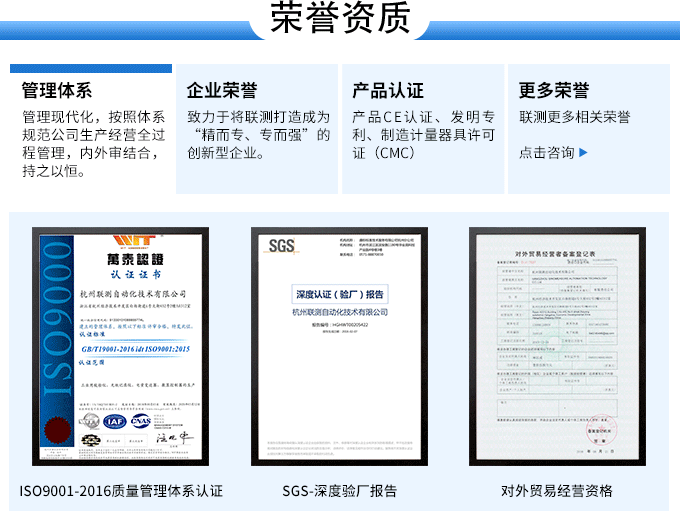
Task: Switch to the 企业荣誉 tab
Action: pyautogui.click(x=222, y=91)
